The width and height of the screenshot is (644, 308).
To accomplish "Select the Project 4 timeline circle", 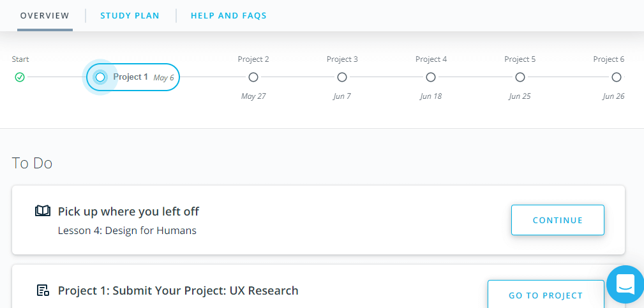I will (431, 77).
